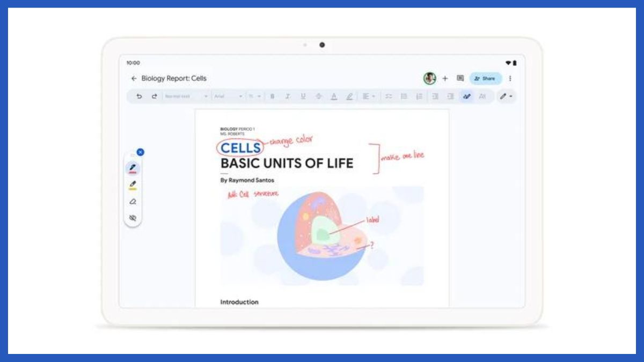
Task: Go back using the left arrow
Action: pyautogui.click(x=134, y=78)
